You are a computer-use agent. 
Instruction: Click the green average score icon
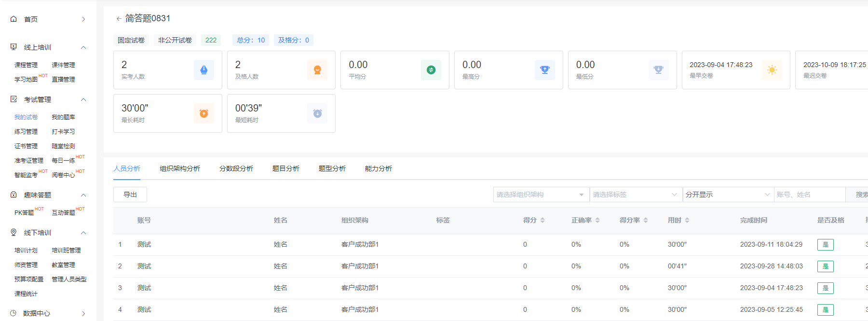[431, 70]
